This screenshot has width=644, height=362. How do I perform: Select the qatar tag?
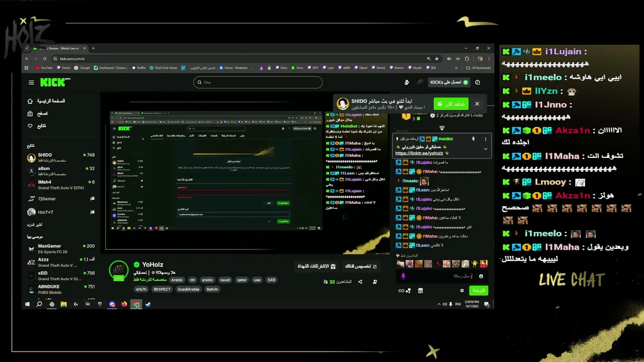point(242,280)
